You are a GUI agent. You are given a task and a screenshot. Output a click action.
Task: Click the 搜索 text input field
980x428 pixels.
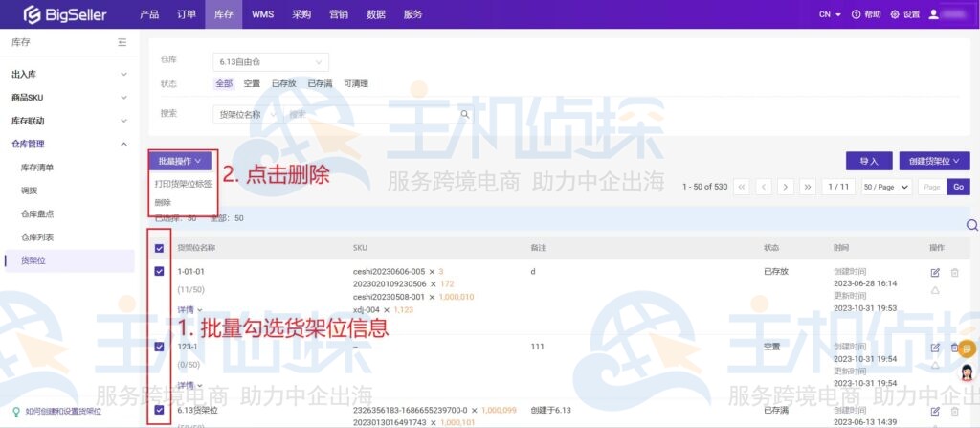[372, 115]
